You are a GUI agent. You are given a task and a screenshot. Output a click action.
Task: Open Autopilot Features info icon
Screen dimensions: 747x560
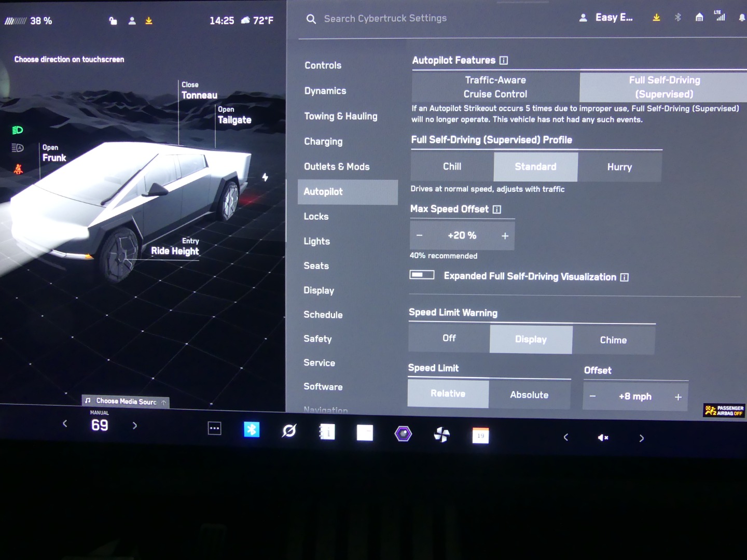tap(504, 61)
